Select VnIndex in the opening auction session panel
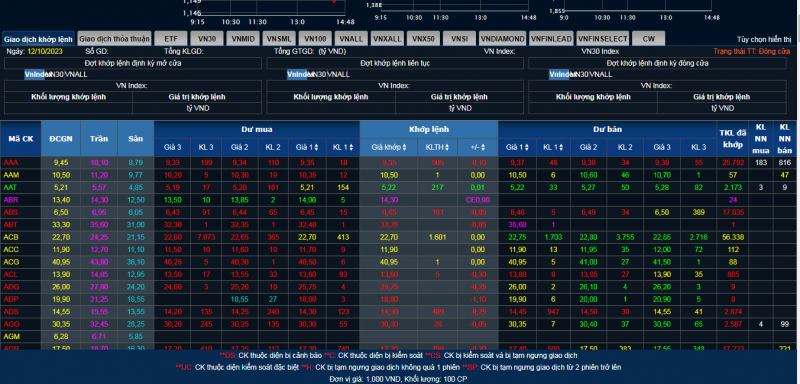 35,74
